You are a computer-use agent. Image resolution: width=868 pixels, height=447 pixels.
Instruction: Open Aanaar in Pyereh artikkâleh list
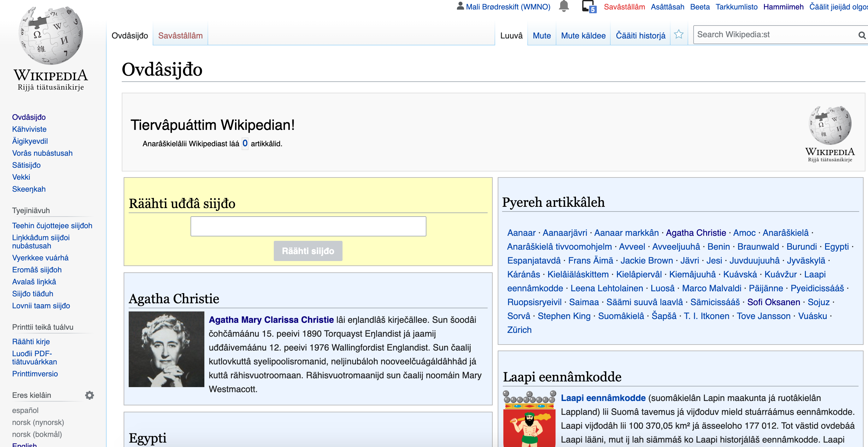coord(521,233)
